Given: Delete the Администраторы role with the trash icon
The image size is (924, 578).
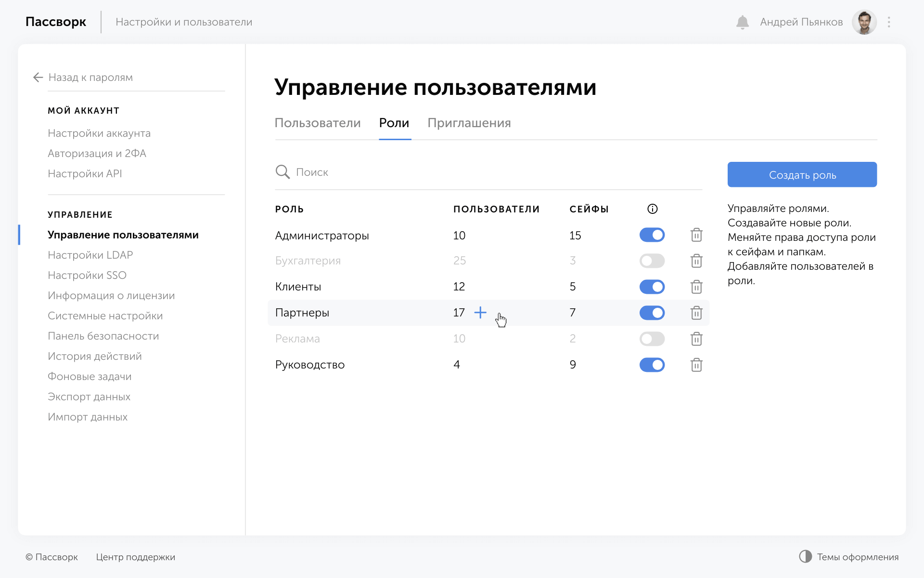Looking at the screenshot, I should pyautogui.click(x=696, y=235).
